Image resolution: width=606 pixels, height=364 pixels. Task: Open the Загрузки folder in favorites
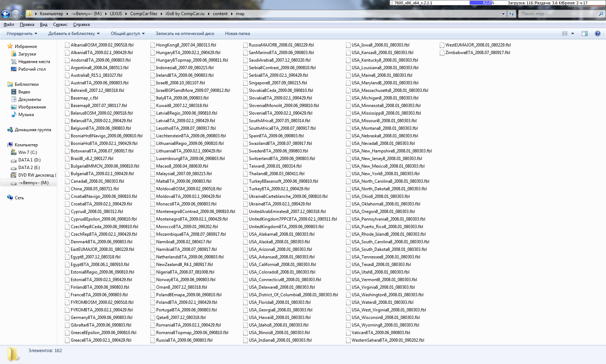pos(27,54)
